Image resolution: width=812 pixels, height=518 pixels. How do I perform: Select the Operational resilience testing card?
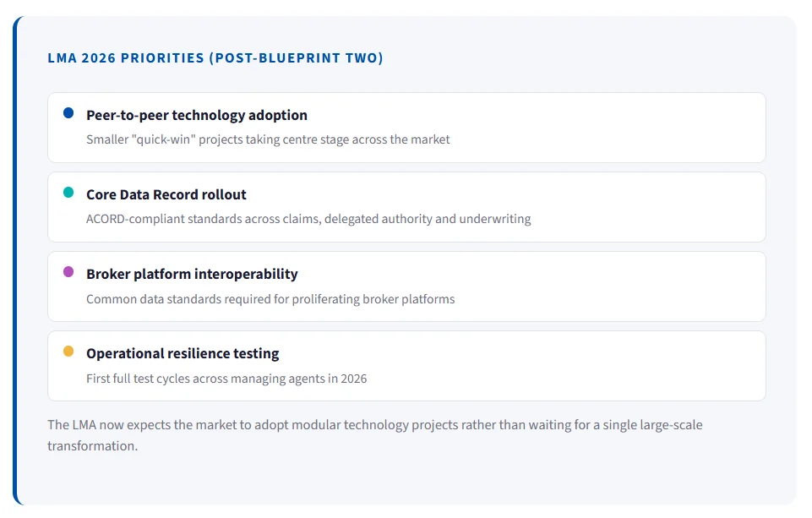coord(406,366)
